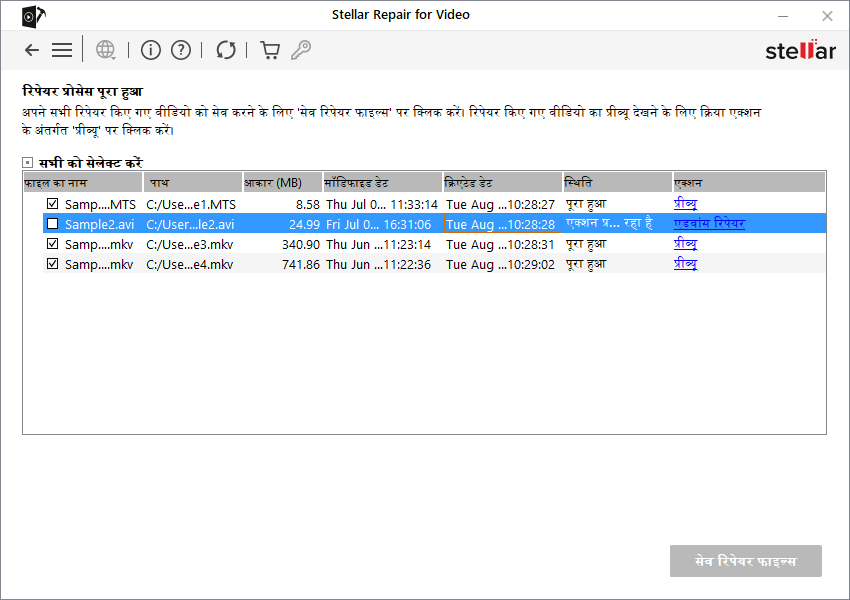The image size is (850, 600).
Task: Click the 24.99 size value
Action: click(x=305, y=224)
